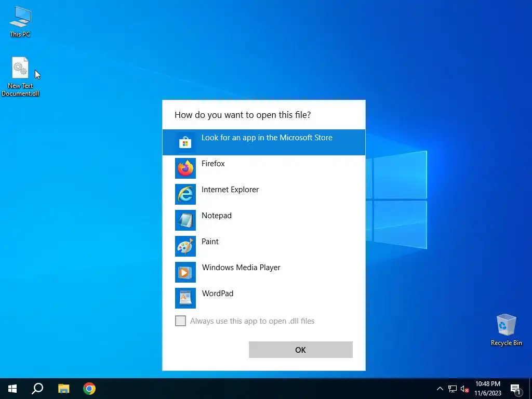Select the Recycle Bin desktop icon

click(506, 330)
